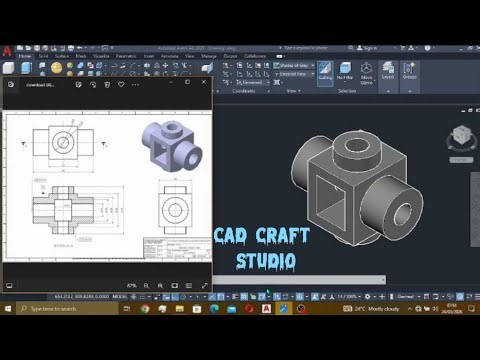The height and width of the screenshot is (360, 480).
Task: Switch to the Home ribbon tab
Action: pos(25,56)
